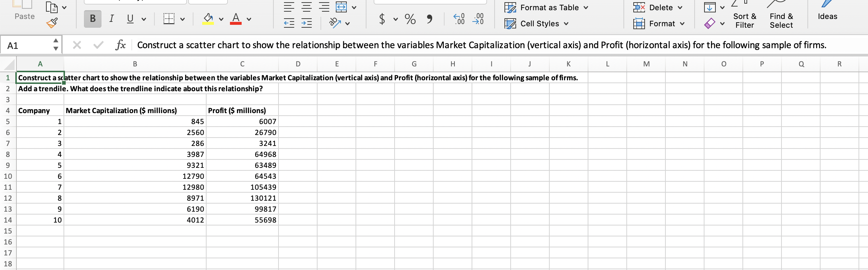Toggle Bold formatting
Image resolution: width=868 pixels, height=270 pixels.
[x=93, y=19]
